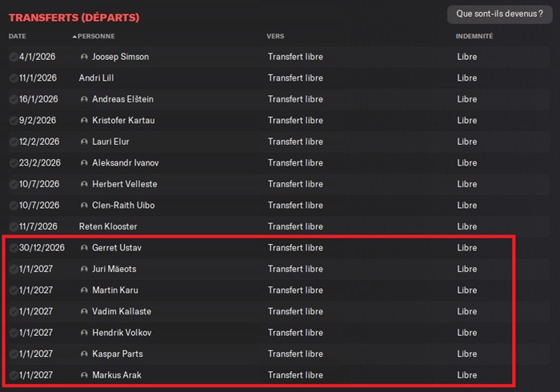560x392 pixels.
Task: Sort the table by the Date column
Action: coord(18,37)
